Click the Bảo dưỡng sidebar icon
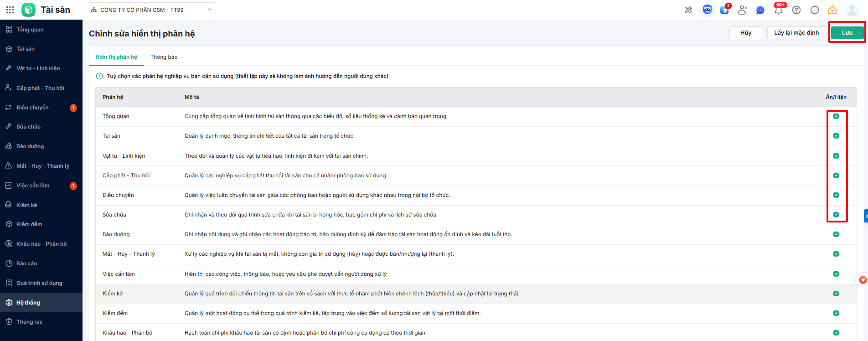 (x=9, y=146)
